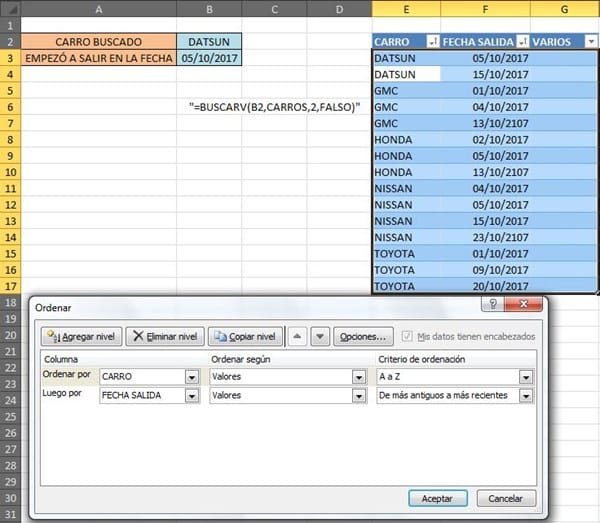
Task: Select cell B2 containing DATSUN
Action: tap(208, 42)
